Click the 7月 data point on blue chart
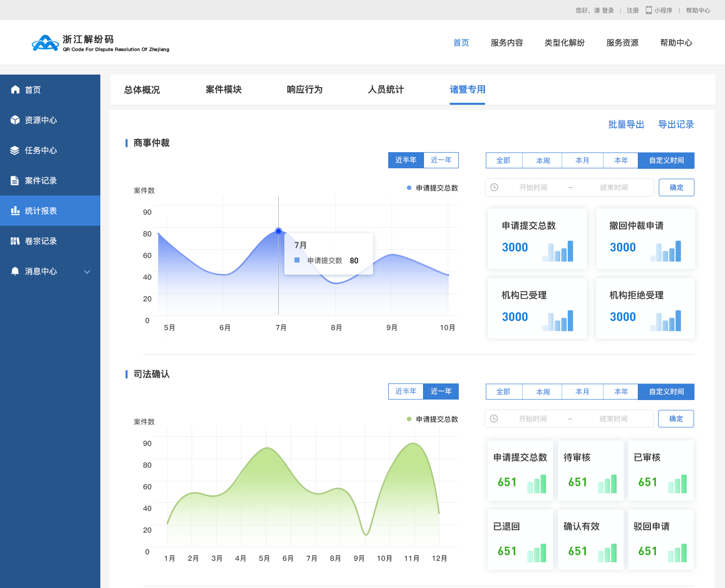The height and width of the screenshot is (588, 725). click(x=278, y=231)
